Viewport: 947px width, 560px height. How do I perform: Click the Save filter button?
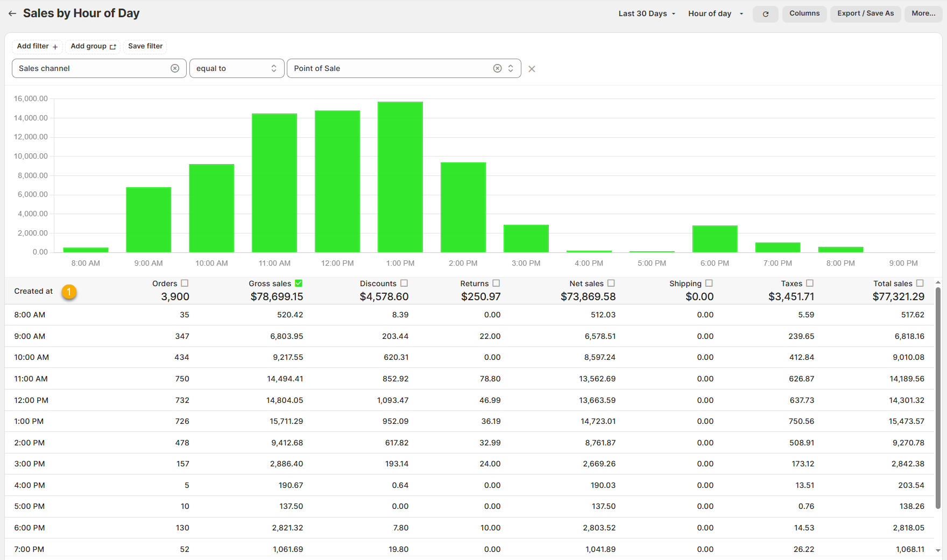pos(145,46)
